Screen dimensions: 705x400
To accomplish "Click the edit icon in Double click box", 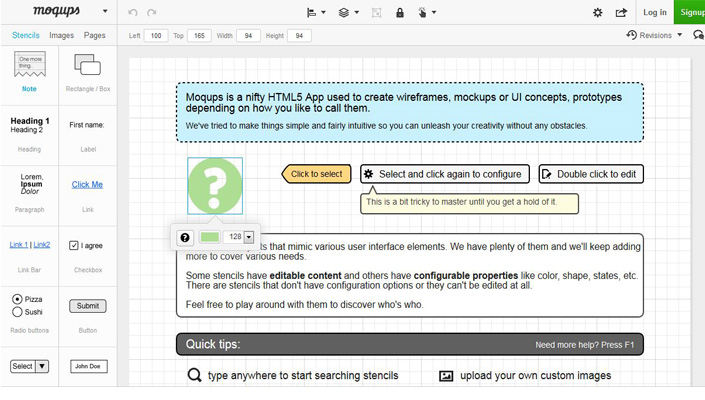I will tap(546, 174).
